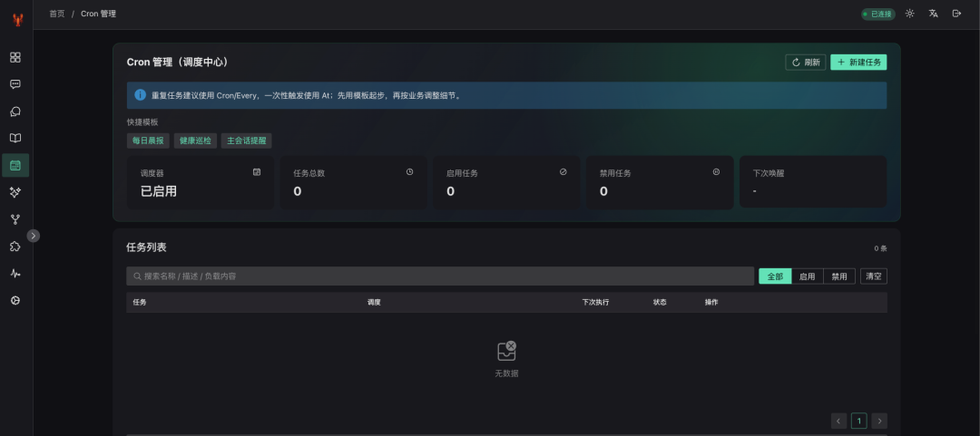
Task: Open the dashboard grid icon in sidebar
Action: click(x=15, y=57)
